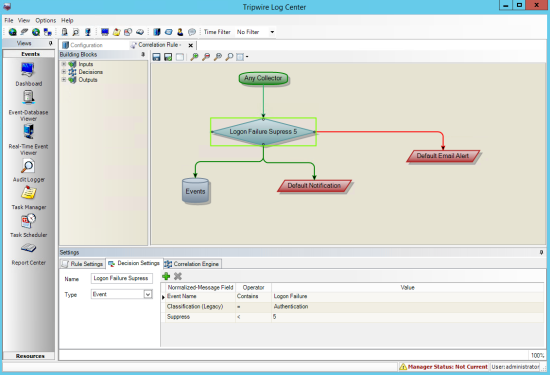Open the File menu
The width and height of the screenshot is (550, 375).
[9, 20]
